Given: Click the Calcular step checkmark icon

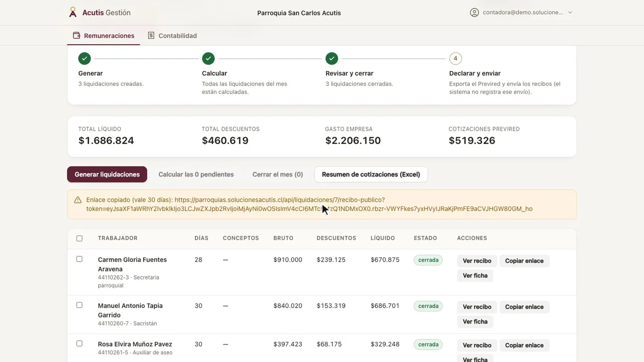Looking at the screenshot, I should tap(208, 59).
